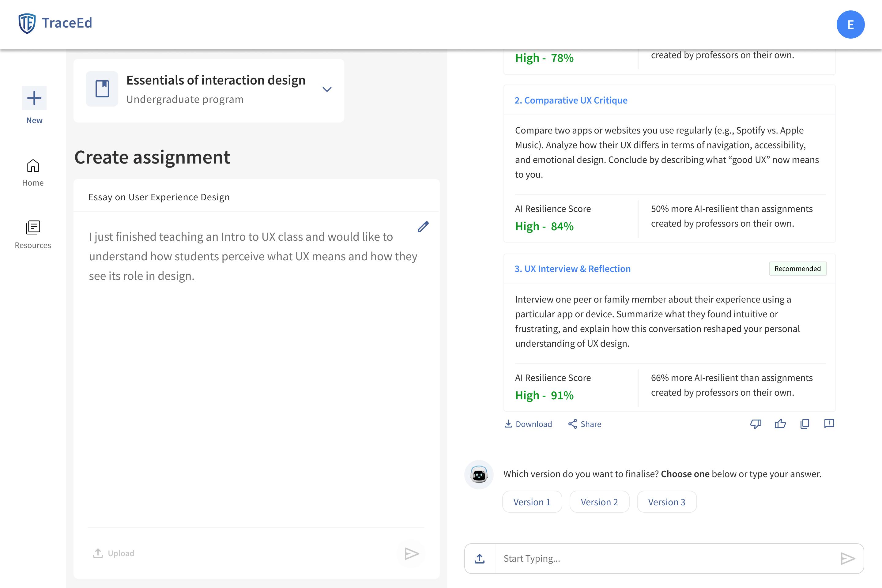Report issue with the flag message icon
This screenshot has height=588, width=882.
pos(829,424)
